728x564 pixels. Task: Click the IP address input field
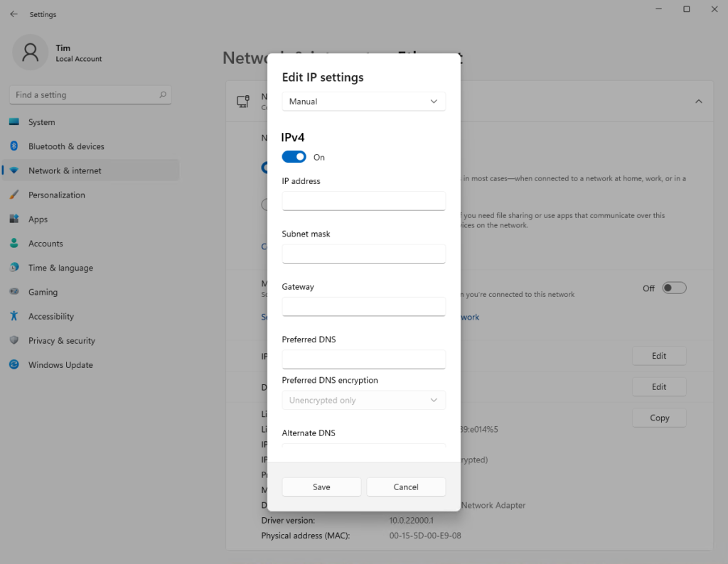pos(363,201)
